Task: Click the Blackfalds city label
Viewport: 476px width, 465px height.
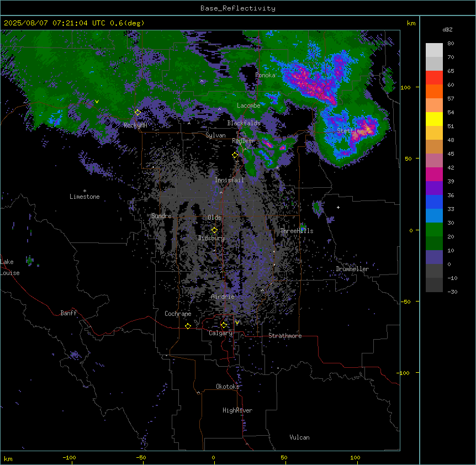Action: pos(244,123)
